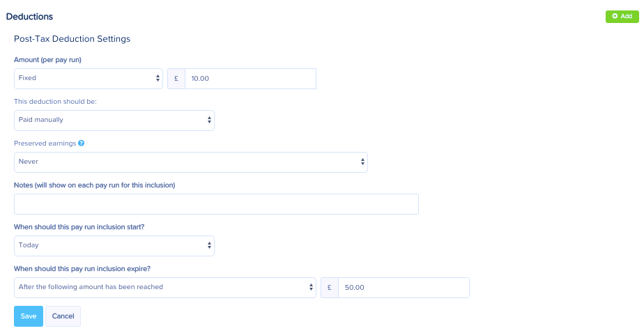644x333 pixels.
Task: Open the expiry condition dropdown
Action: click(165, 288)
